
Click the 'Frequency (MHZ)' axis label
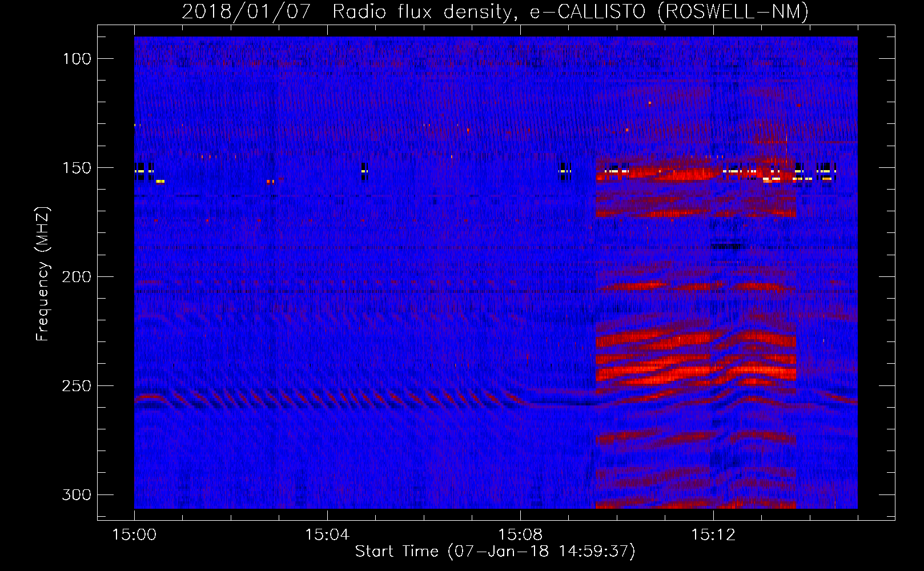[43, 274]
